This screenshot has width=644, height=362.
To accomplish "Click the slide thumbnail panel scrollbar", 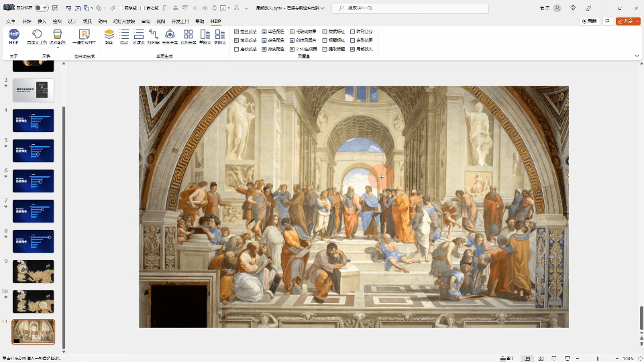I will coord(64,227).
